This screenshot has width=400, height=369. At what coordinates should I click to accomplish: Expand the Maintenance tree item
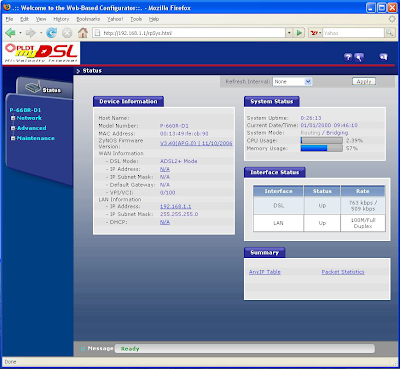13,138
